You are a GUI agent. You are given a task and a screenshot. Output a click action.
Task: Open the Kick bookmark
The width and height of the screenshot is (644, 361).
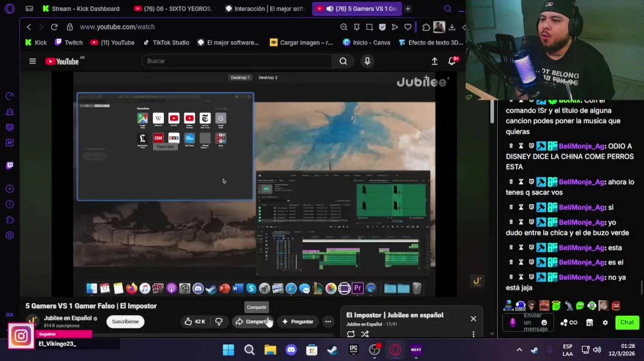(x=36, y=43)
